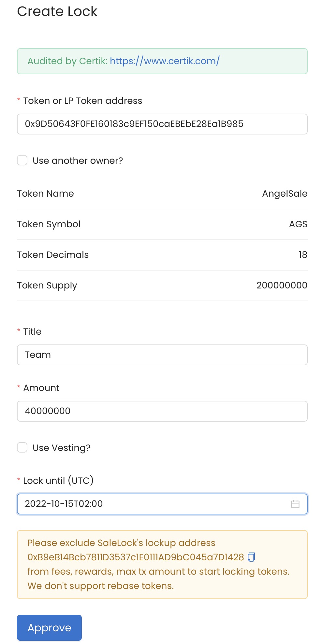
Task: Click the Lock until (UTC) label
Action: coord(58,481)
